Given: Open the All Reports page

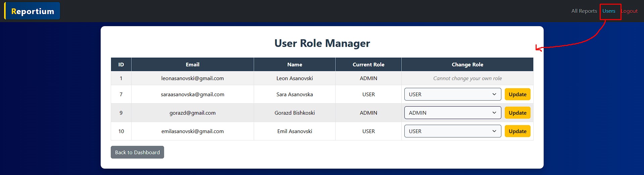Looking at the screenshot, I should click(584, 11).
